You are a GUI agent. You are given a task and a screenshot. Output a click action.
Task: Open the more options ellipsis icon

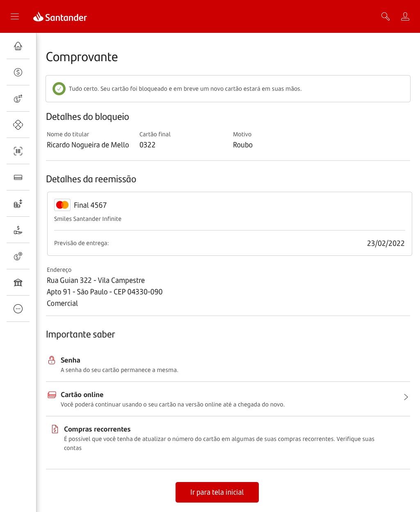tap(18, 309)
